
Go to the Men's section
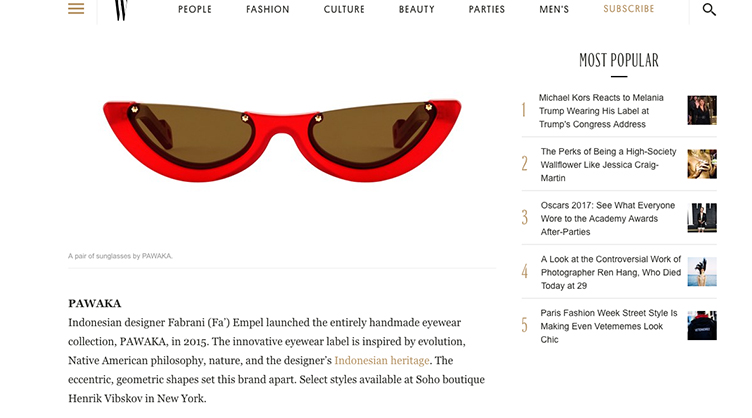554,9
